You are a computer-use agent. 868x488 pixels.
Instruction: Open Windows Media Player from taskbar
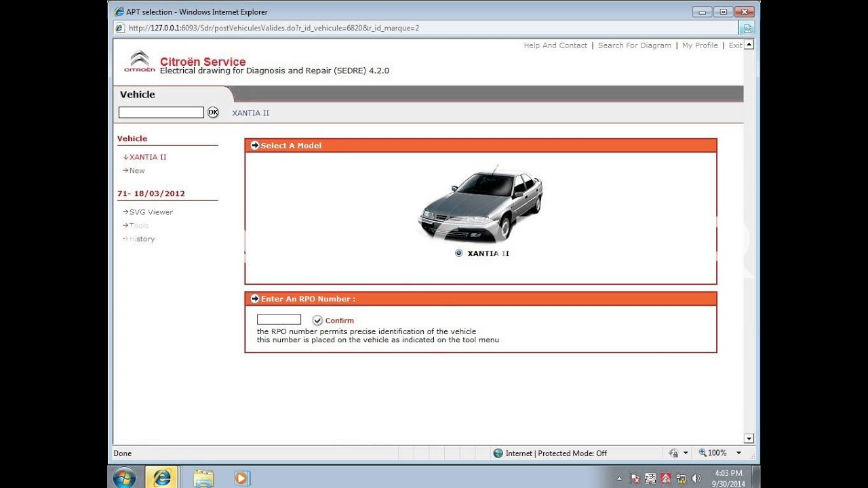241,478
